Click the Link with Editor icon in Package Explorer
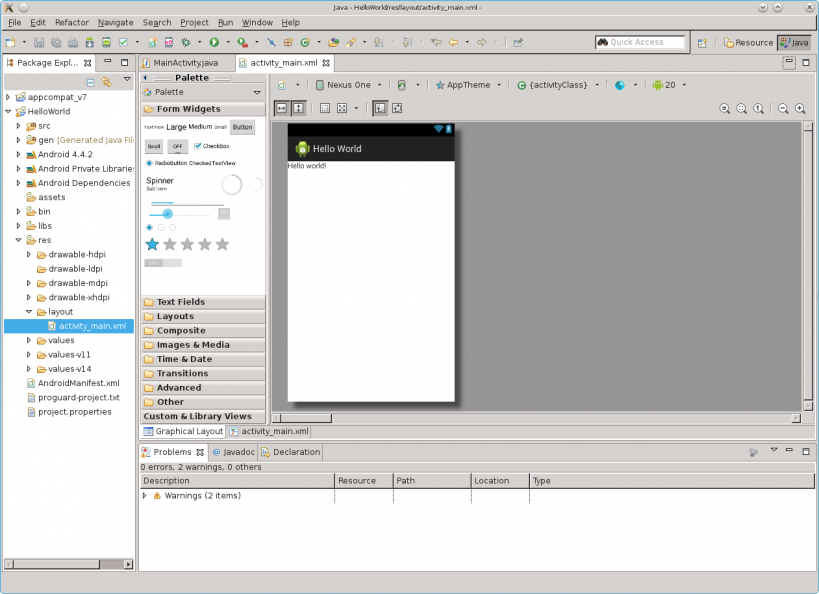819x594 pixels. [x=106, y=81]
